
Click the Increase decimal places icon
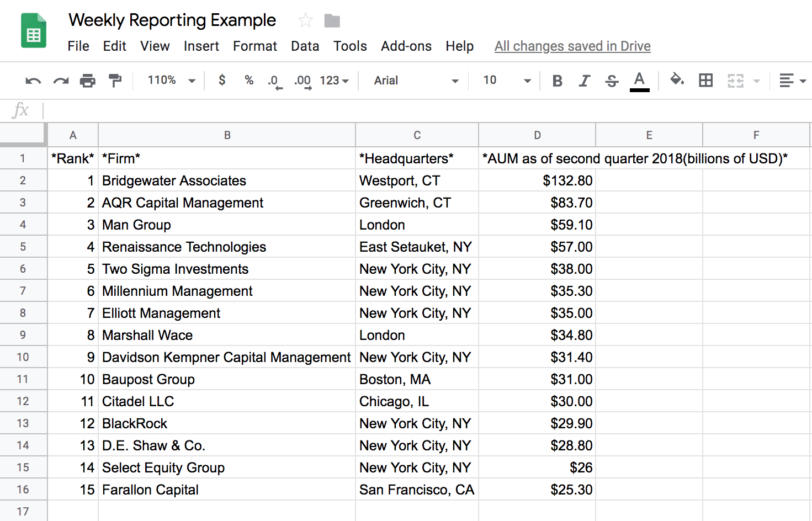pyautogui.click(x=301, y=80)
